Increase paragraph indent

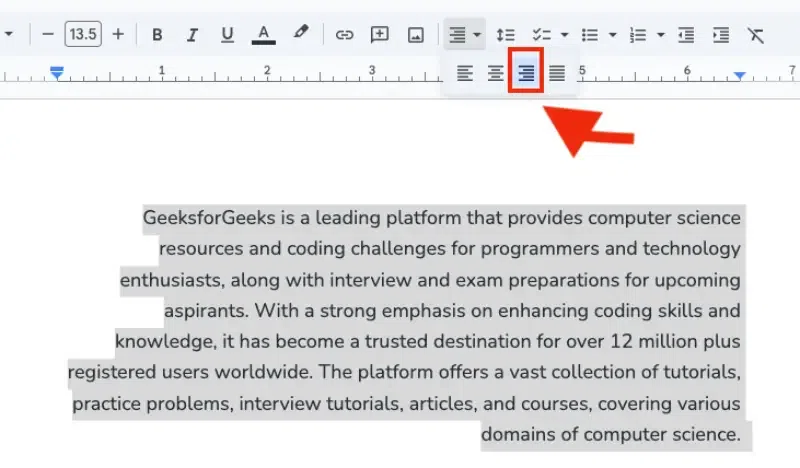point(720,35)
